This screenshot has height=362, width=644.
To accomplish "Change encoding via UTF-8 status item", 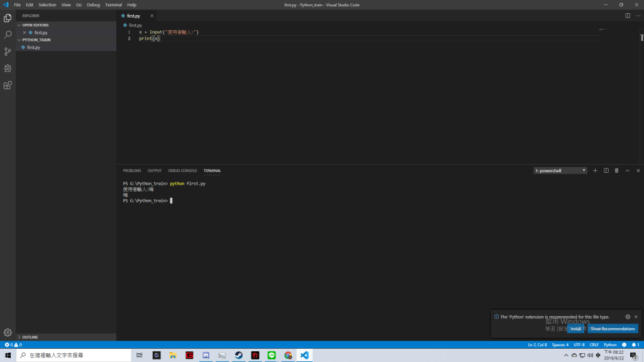I will coord(579,345).
